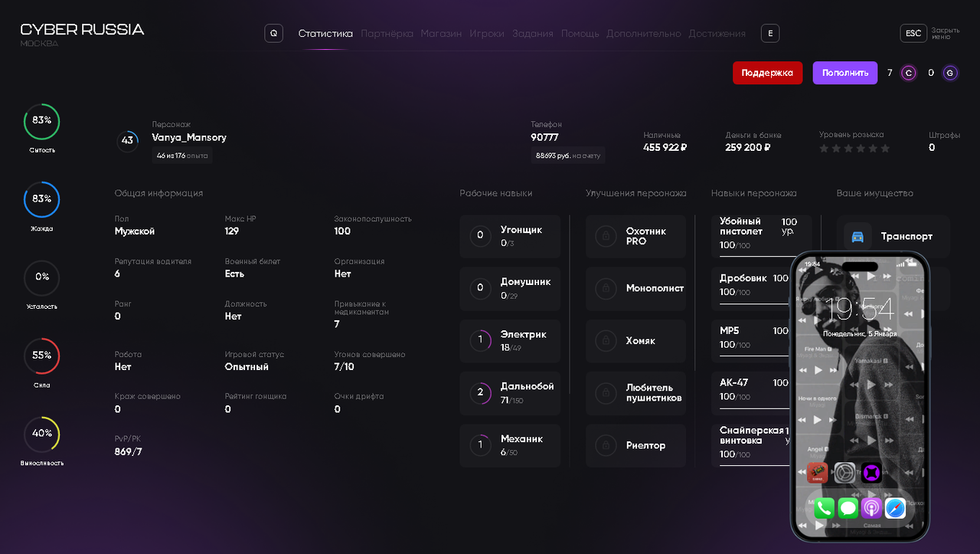
Task: Click the lock icon on Хомяк
Action: [606, 340]
